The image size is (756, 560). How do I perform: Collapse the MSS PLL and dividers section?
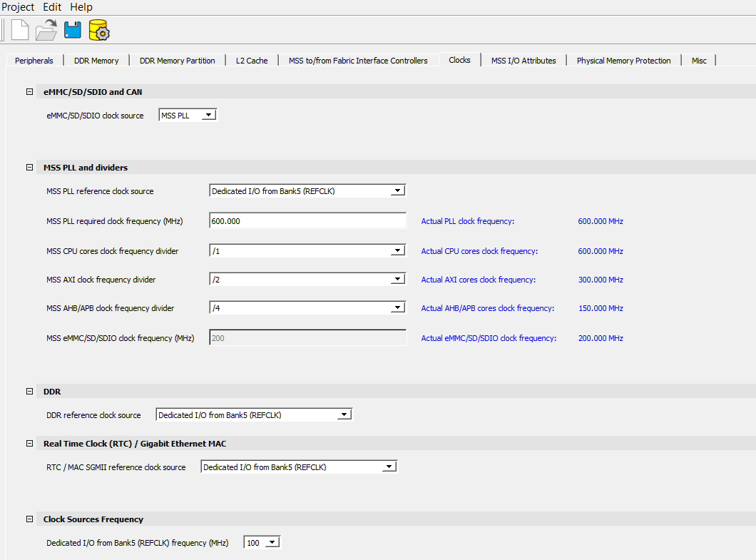pos(29,168)
